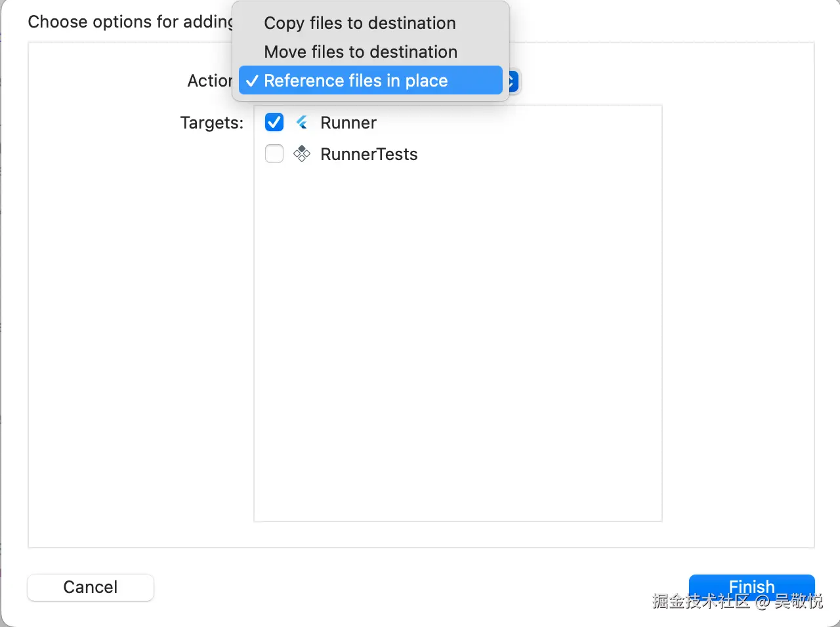Viewport: 840px width, 627px height.
Task: Click blank panel area below Targets label
Action: [x=141, y=328]
